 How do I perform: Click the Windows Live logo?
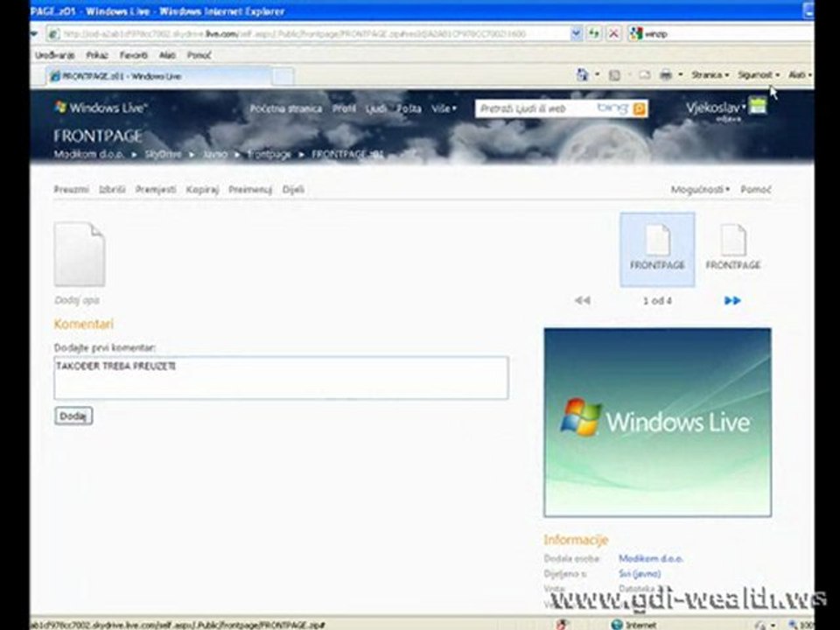coord(100,108)
